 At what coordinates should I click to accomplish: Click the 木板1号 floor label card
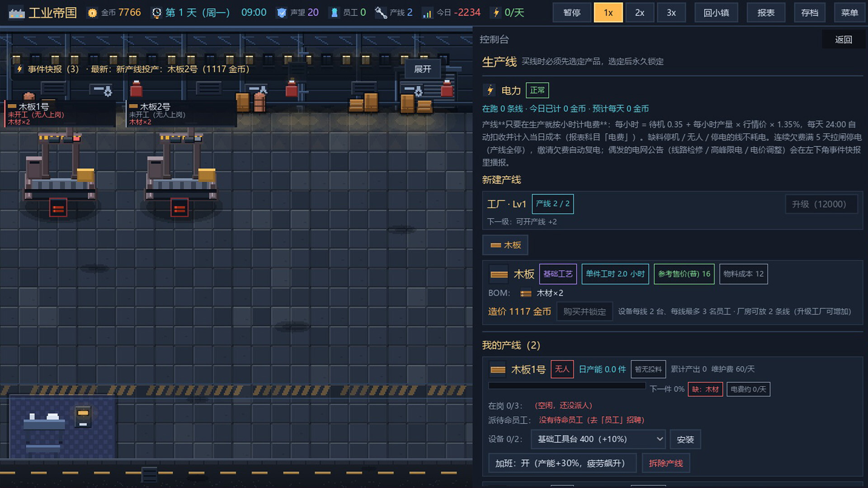pyautogui.click(x=60, y=114)
